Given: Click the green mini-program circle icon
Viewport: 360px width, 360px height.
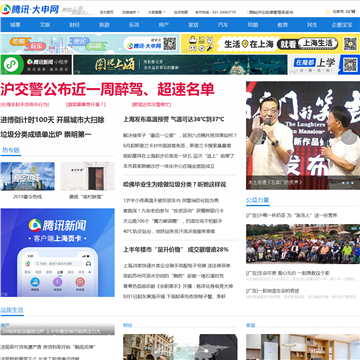Looking at the screenshot, I should pyautogui.click(x=13, y=65).
